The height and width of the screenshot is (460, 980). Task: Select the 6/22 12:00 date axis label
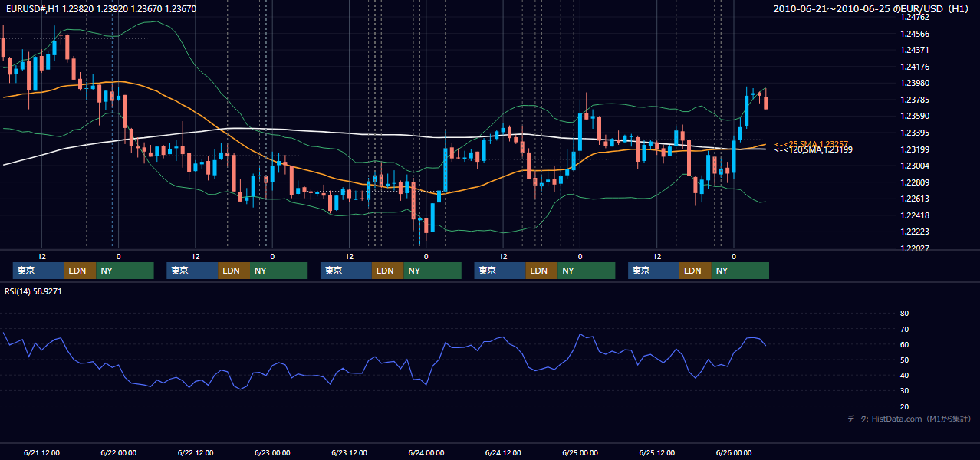coord(196,452)
